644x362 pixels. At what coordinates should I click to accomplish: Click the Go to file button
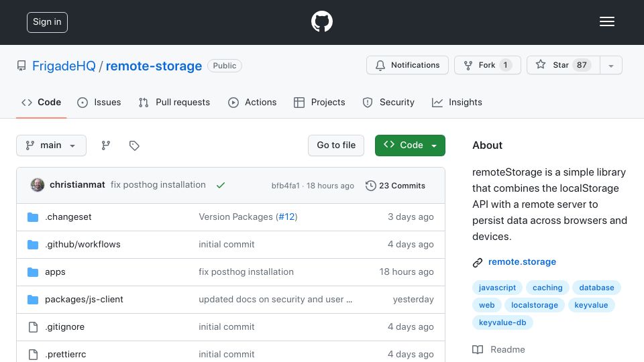[x=336, y=145]
